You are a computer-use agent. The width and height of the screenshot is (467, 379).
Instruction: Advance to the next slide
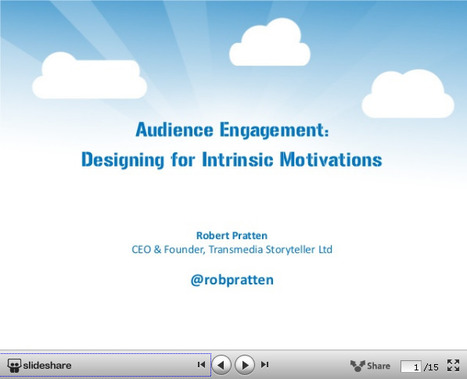coord(245,365)
